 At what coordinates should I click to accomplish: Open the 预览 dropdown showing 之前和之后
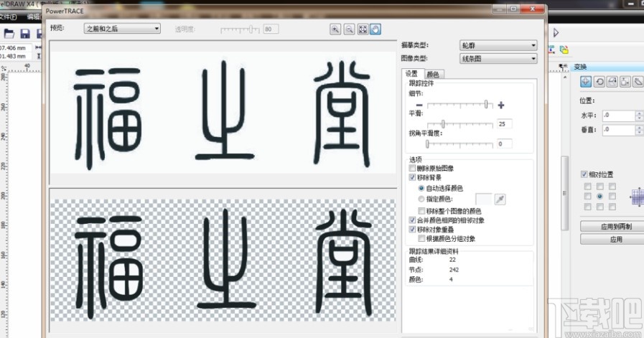tap(122, 29)
